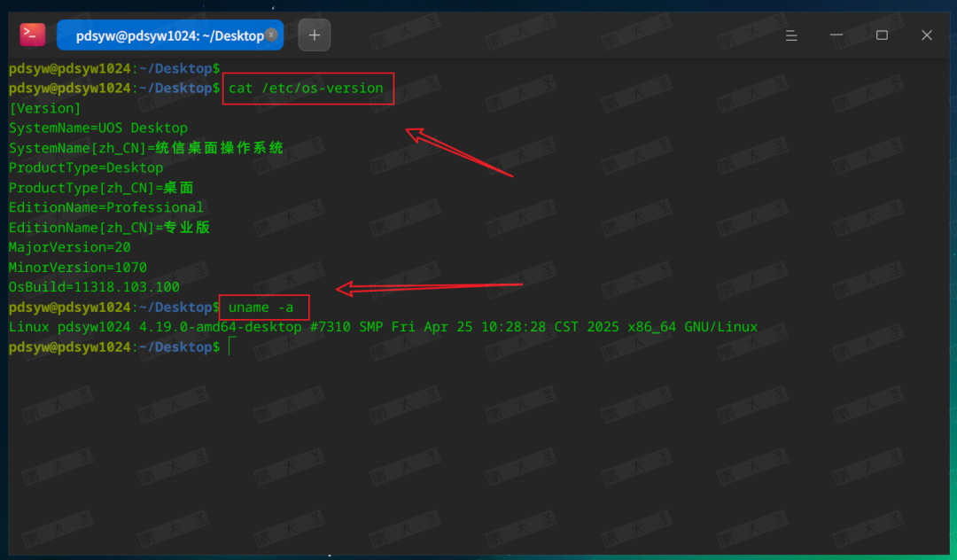Open a new terminal tab with plus button
The image size is (957, 560).
[x=315, y=35]
